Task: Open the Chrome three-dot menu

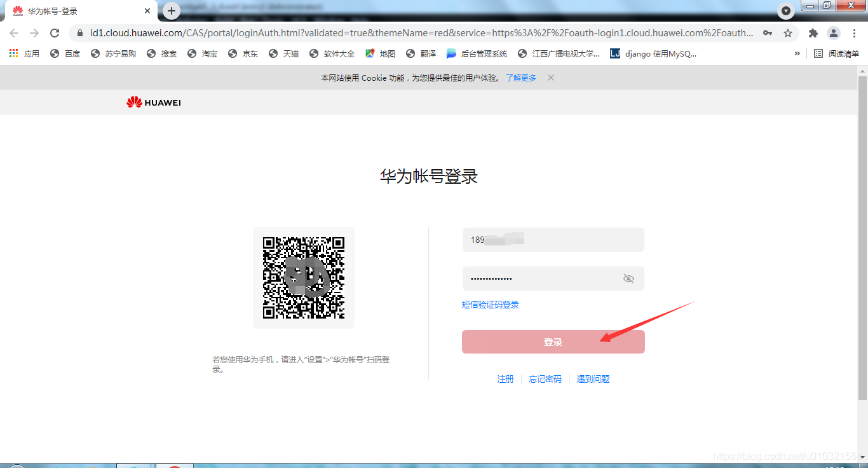Action: pos(854,33)
